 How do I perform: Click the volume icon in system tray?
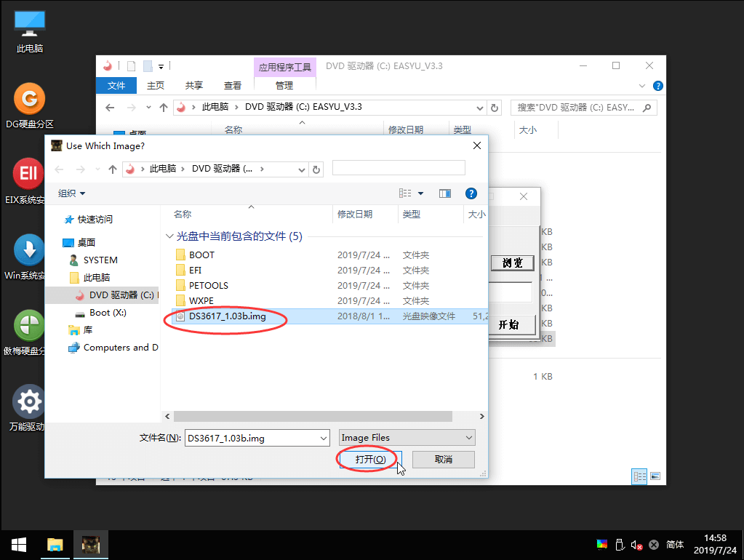(x=636, y=544)
